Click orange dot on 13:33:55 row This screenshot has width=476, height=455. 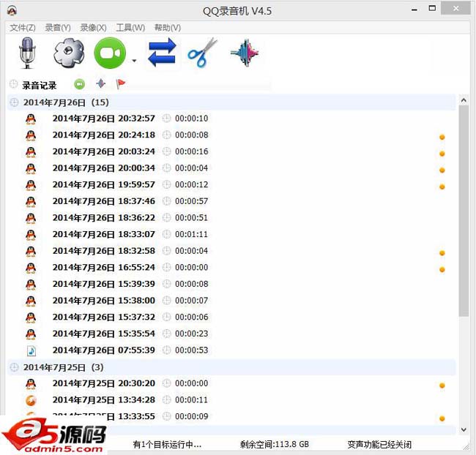tap(442, 418)
